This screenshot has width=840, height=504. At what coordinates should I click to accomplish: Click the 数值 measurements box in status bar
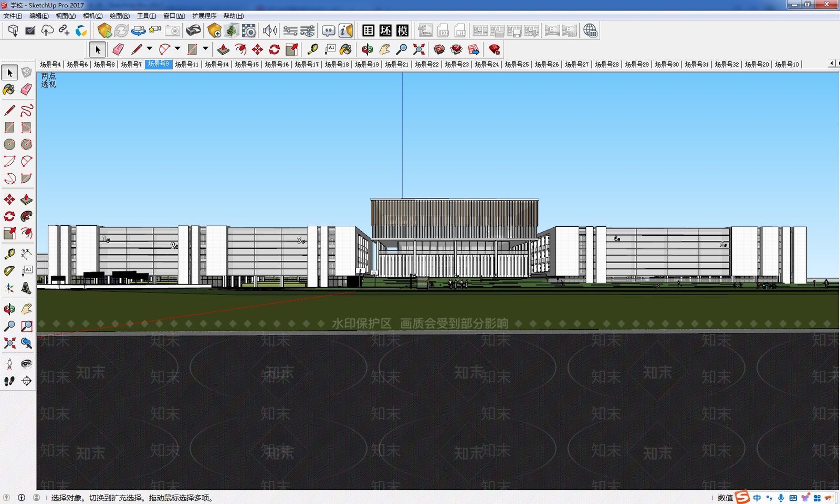coord(725,498)
